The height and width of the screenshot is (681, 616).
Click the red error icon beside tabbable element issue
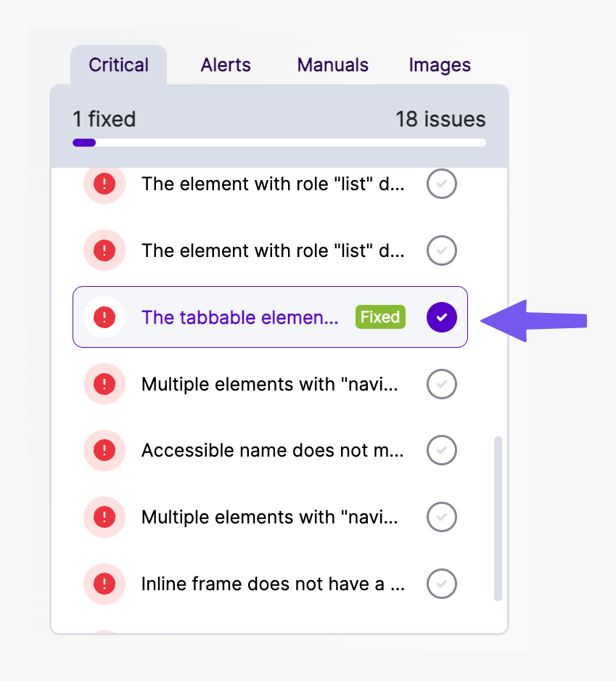pyautogui.click(x=104, y=317)
